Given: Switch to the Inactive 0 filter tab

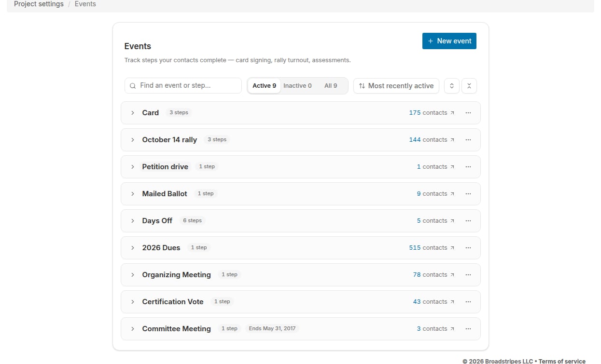Looking at the screenshot, I should (x=297, y=86).
